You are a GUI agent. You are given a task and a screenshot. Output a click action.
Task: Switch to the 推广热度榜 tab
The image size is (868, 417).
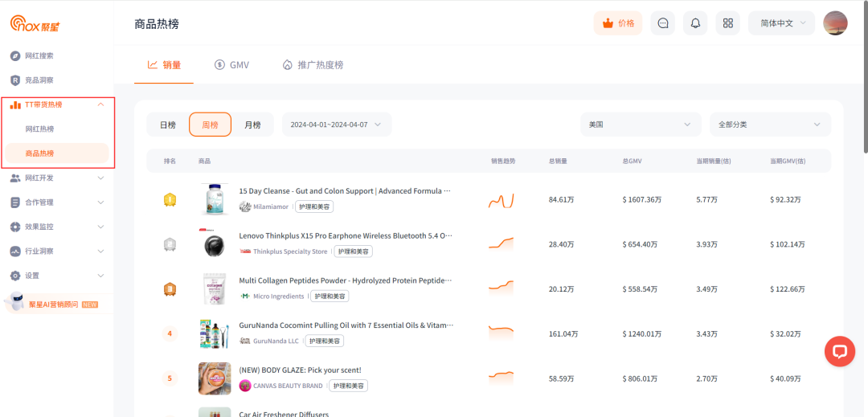coord(313,65)
